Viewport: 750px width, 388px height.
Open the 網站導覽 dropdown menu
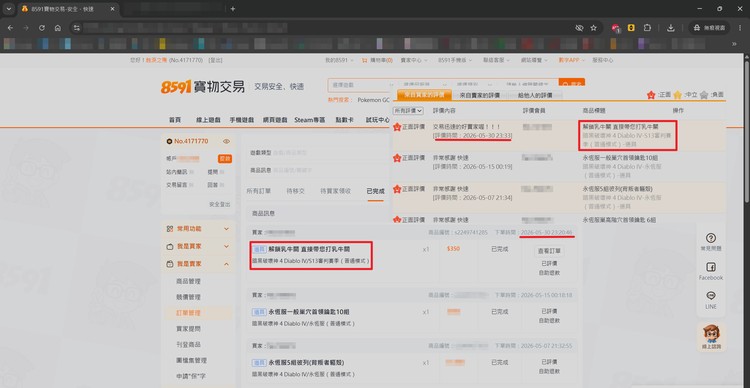click(x=534, y=61)
